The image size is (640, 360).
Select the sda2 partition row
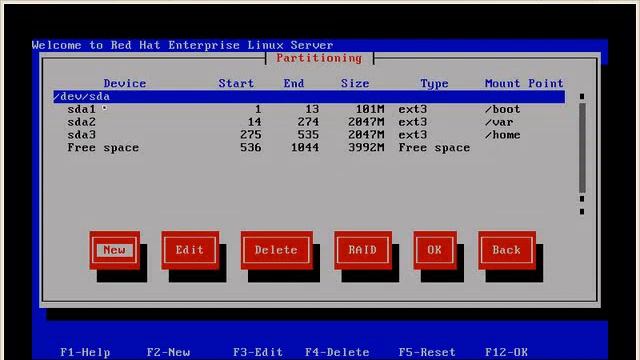click(309, 122)
